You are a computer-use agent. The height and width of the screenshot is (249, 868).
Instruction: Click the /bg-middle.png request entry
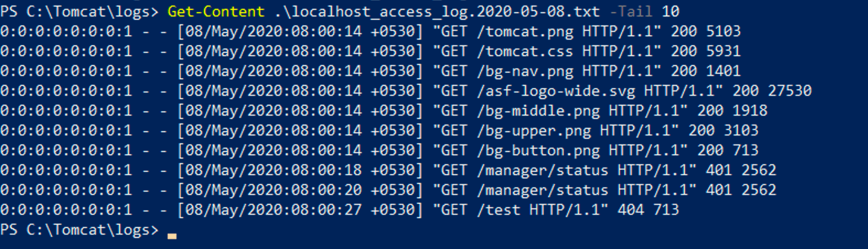[384, 111]
